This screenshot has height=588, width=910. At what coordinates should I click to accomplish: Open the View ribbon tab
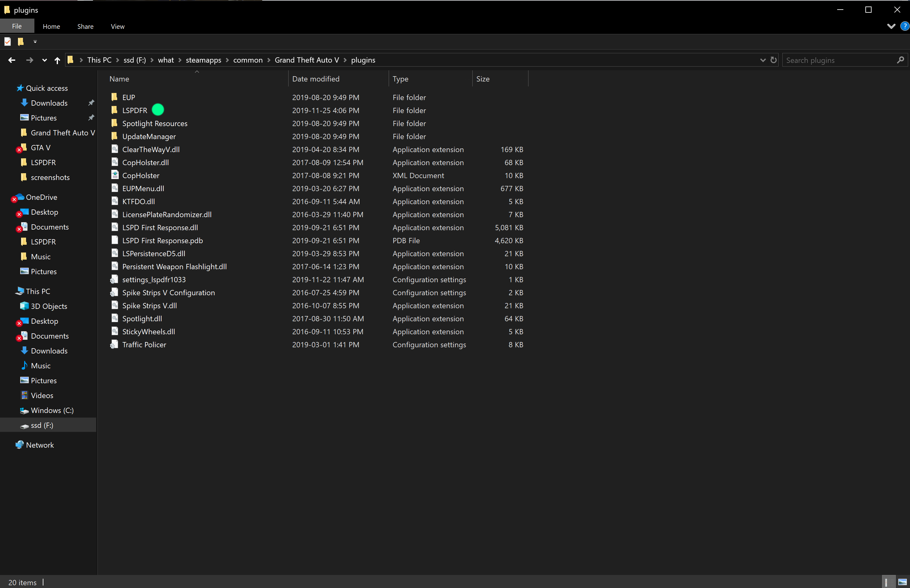(117, 26)
